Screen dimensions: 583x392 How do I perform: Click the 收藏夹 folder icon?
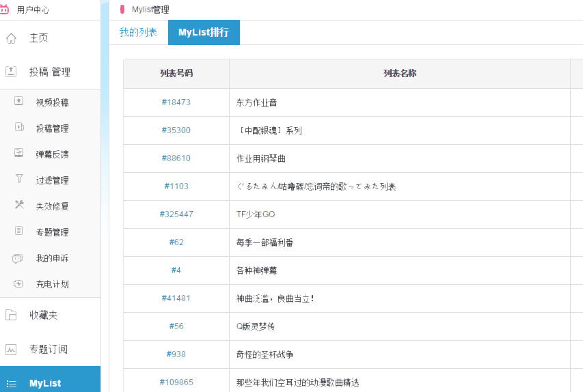pos(11,315)
